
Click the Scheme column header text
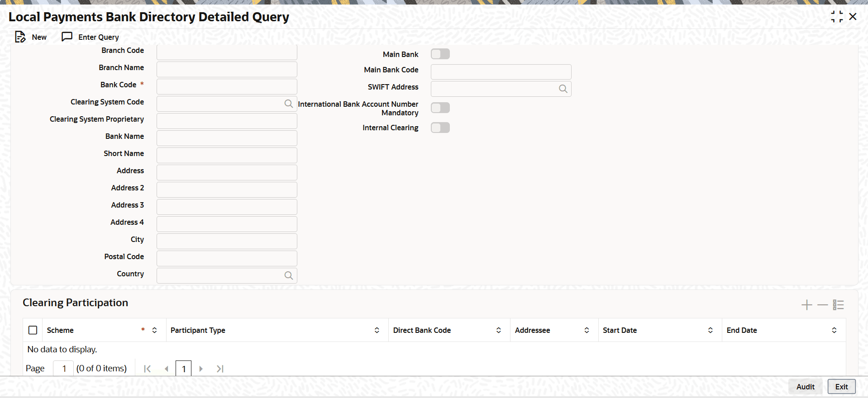coord(60,330)
